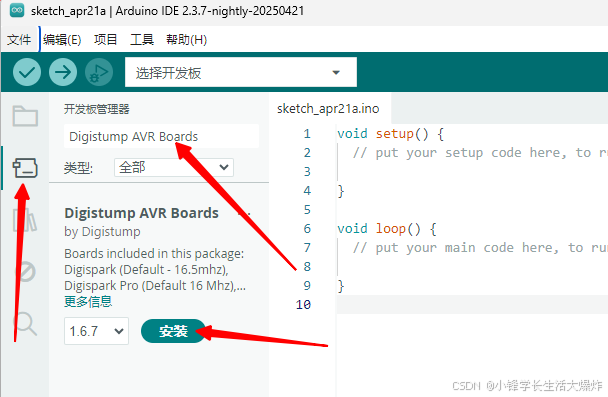Open the 帮助(H) menu
Screen dimensions: 608x397
click(187, 40)
